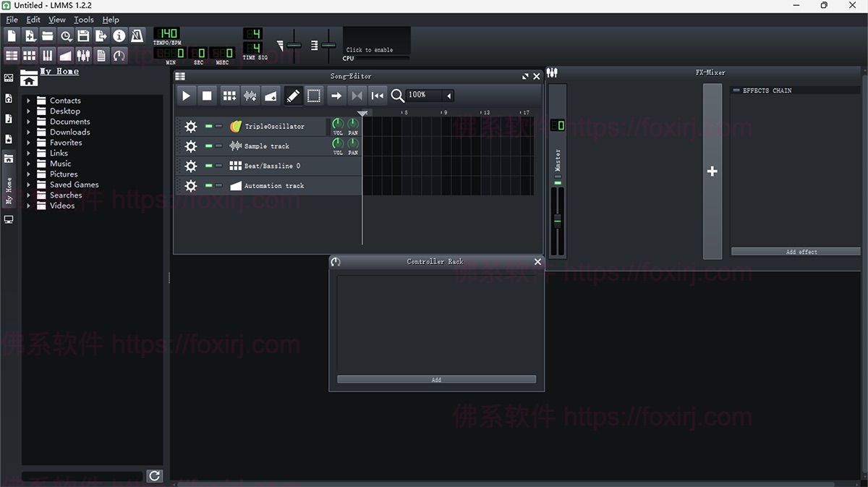Open the recently opened projects dropdown
Screen dimensions: 868x487
(x=65, y=35)
